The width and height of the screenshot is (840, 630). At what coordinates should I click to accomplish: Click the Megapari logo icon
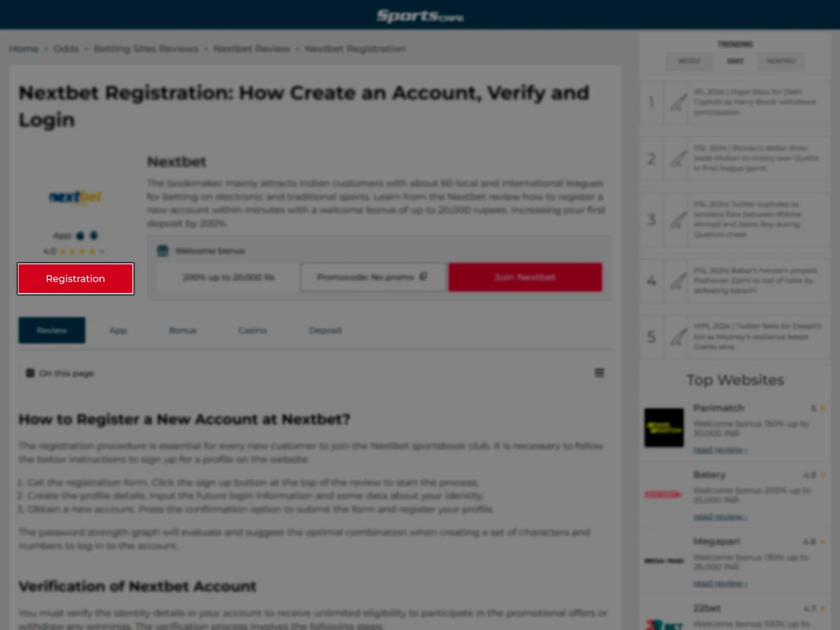[664, 560]
